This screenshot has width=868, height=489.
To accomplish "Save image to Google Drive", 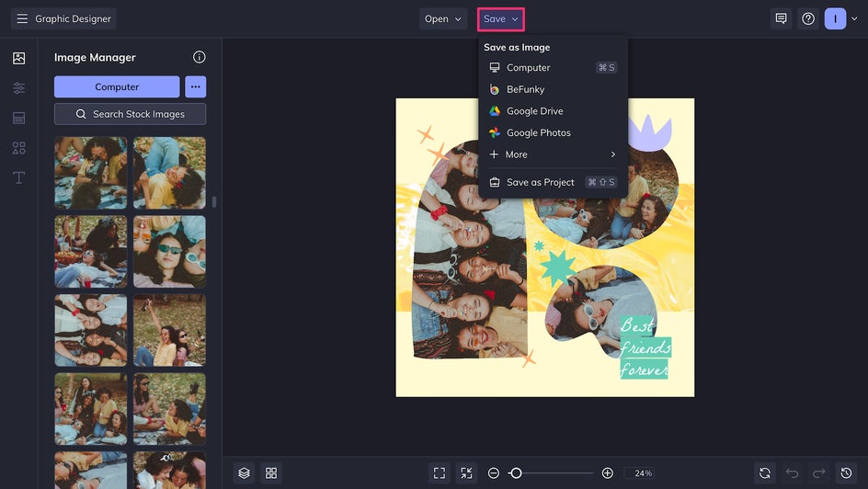I will [x=553, y=110].
